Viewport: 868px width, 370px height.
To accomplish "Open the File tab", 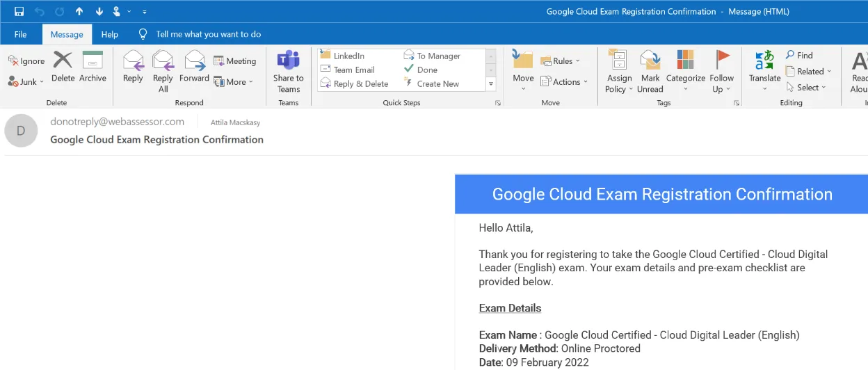I will click(20, 34).
